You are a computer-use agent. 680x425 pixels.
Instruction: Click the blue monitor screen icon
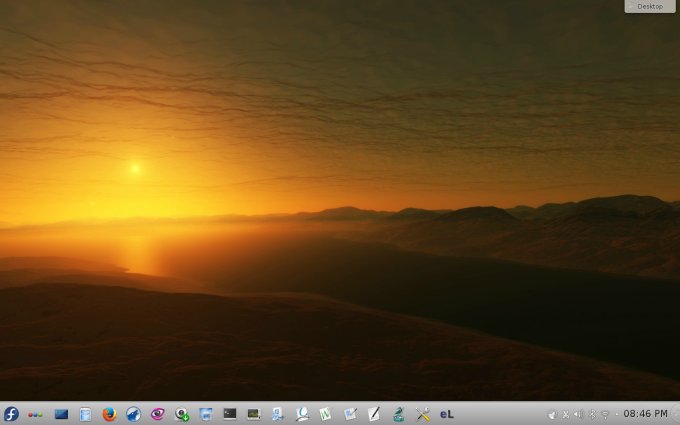click(x=206, y=414)
